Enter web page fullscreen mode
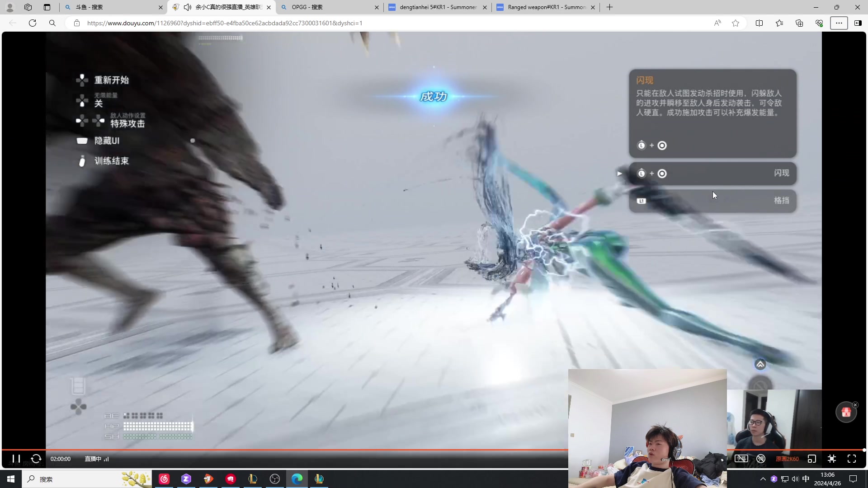868x488 pixels. click(x=832, y=459)
